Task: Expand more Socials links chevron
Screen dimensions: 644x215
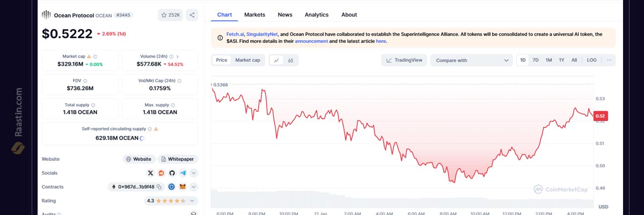Action: (x=194, y=173)
